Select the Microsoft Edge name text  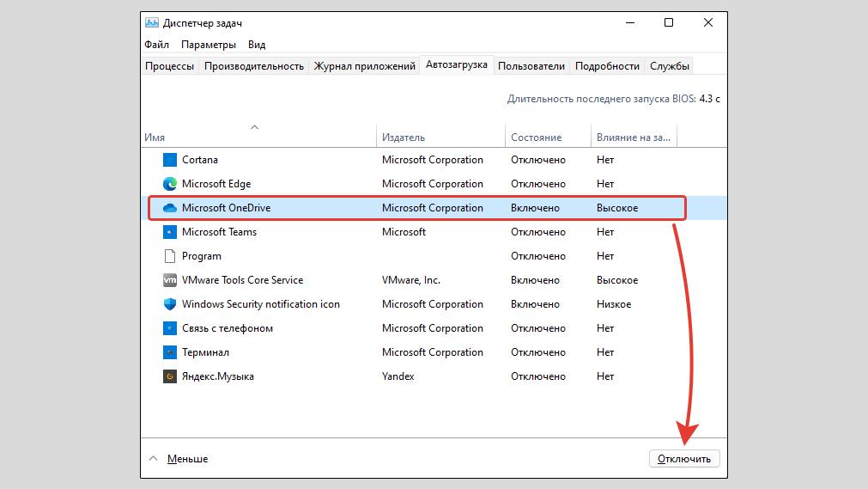(216, 184)
